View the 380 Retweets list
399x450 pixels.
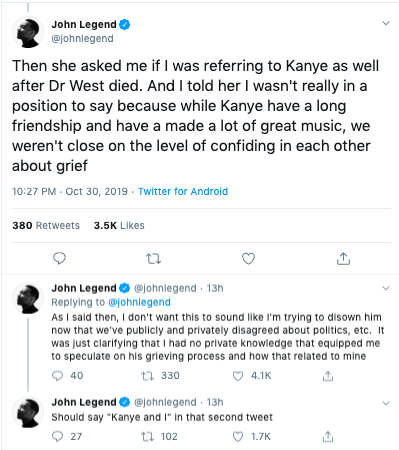pos(46,226)
